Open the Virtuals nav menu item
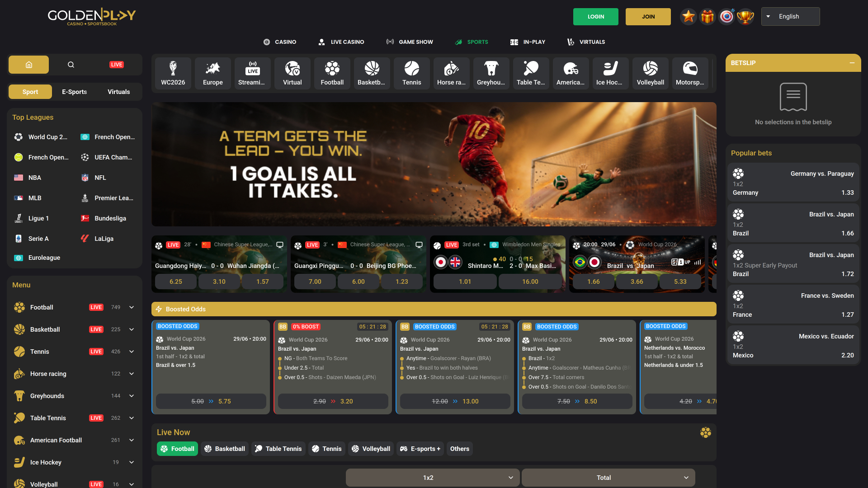868x488 pixels. click(586, 42)
